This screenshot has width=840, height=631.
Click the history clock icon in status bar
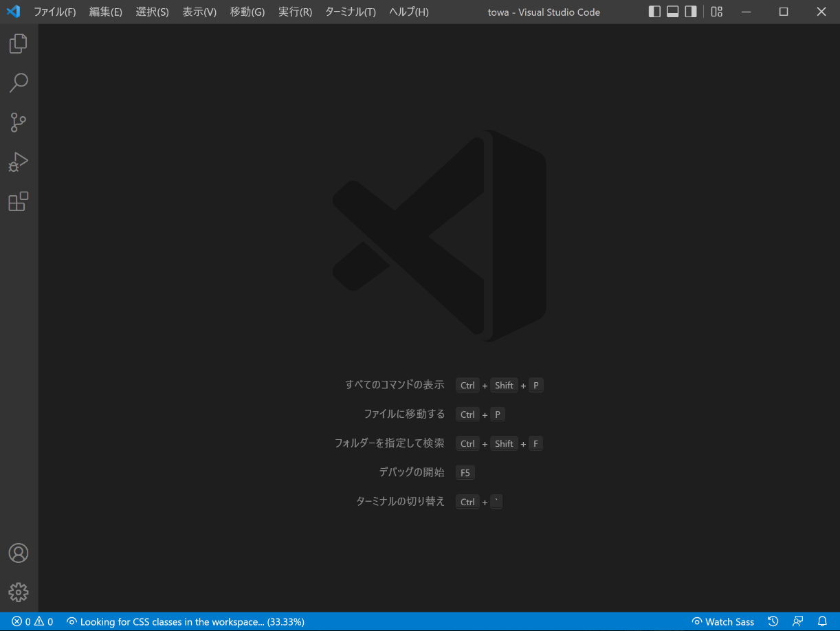[773, 621]
